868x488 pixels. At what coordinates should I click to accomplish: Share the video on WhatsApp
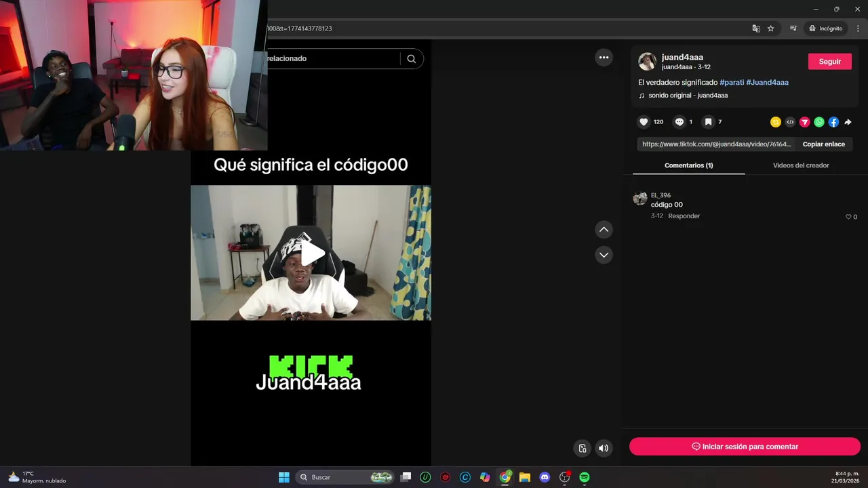coord(819,122)
